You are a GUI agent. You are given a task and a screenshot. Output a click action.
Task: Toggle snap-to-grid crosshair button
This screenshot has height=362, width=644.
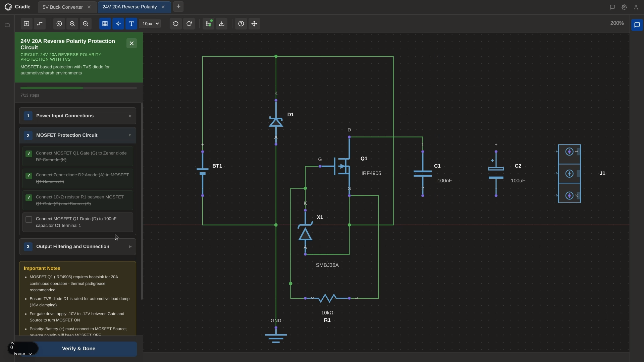pyautogui.click(x=118, y=23)
